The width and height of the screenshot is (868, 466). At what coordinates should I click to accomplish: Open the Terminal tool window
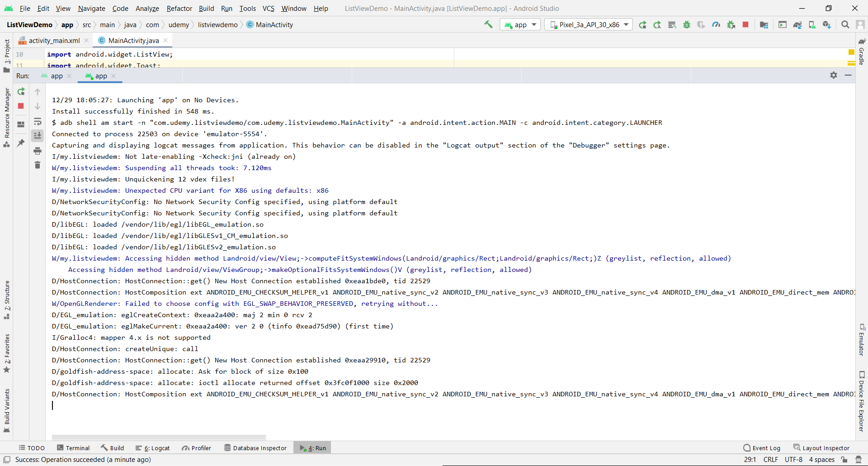coord(74,448)
